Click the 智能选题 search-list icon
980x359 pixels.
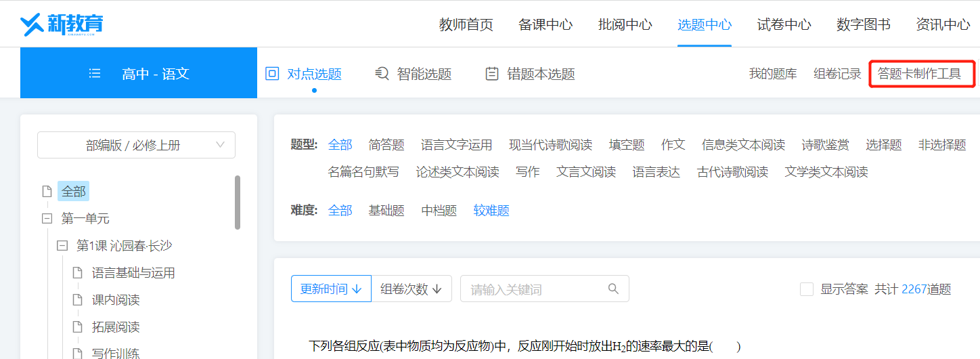click(382, 74)
